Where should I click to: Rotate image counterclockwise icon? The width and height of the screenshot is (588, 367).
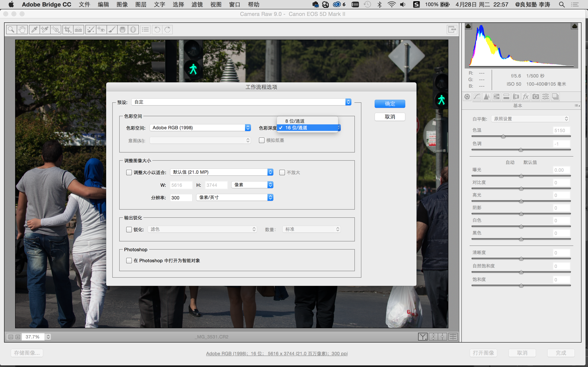pos(157,30)
